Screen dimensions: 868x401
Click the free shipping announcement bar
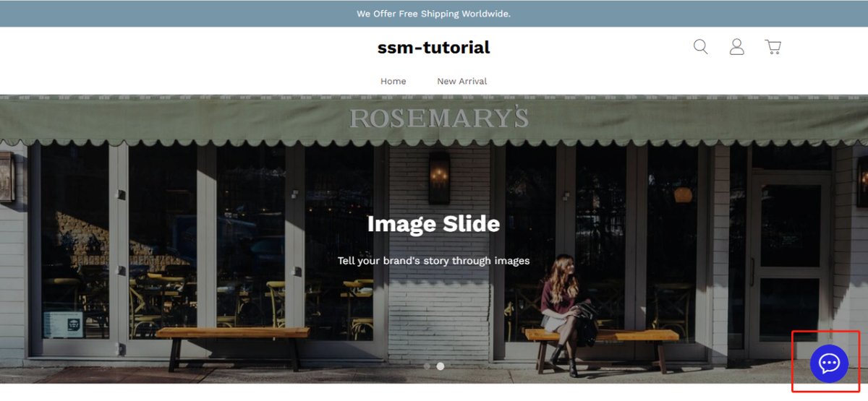coord(434,14)
